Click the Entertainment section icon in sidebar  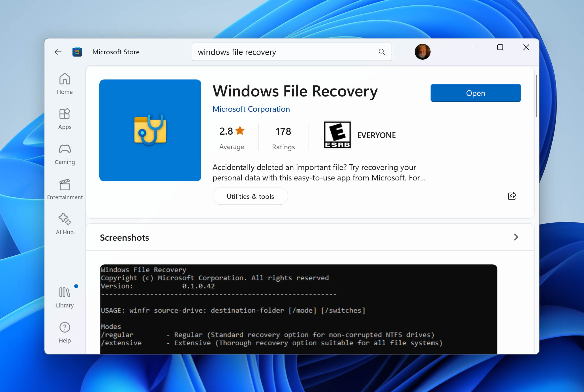[65, 184]
